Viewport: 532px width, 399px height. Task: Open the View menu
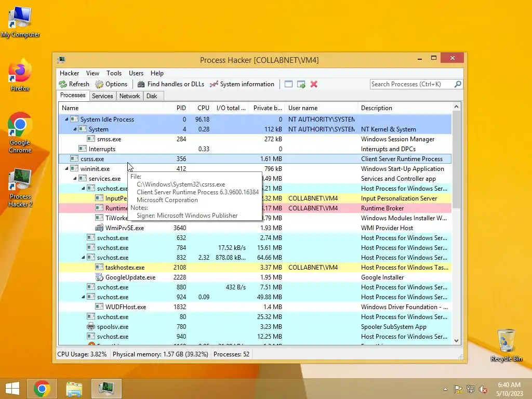tap(92, 73)
